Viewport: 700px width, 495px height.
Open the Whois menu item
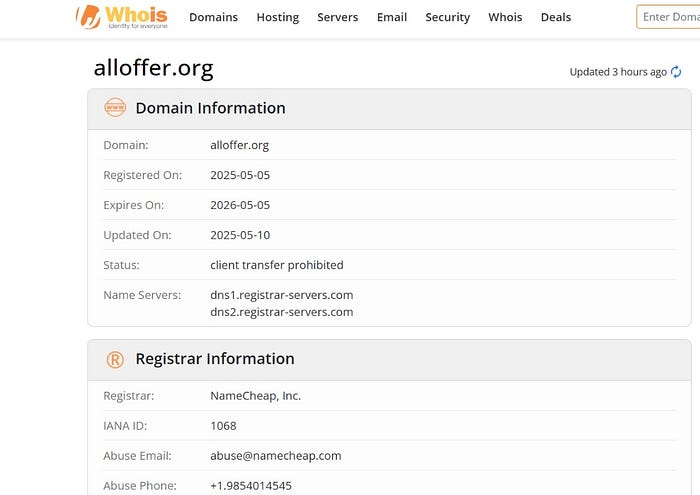click(x=505, y=17)
